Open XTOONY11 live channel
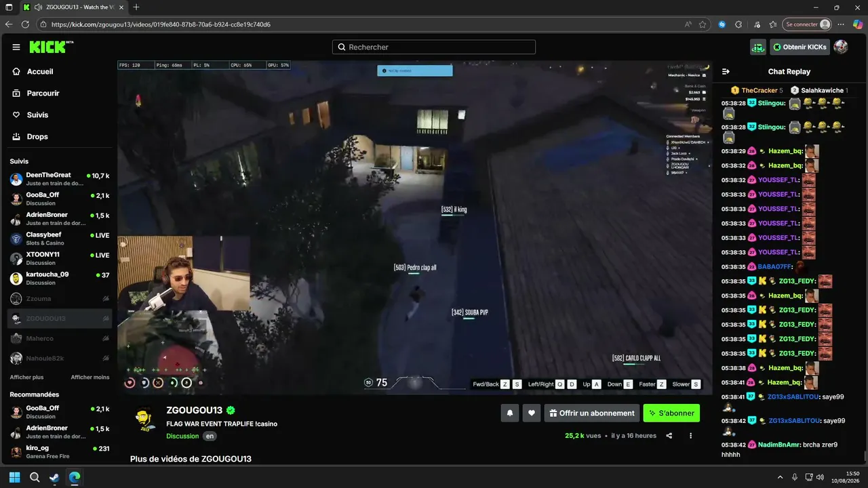The height and width of the screenshot is (488, 868). tap(60, 259)
